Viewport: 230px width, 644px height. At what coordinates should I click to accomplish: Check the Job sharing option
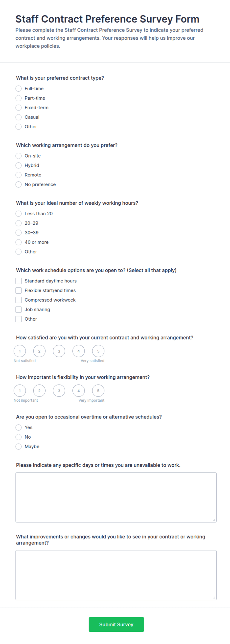tap(19, 309)
